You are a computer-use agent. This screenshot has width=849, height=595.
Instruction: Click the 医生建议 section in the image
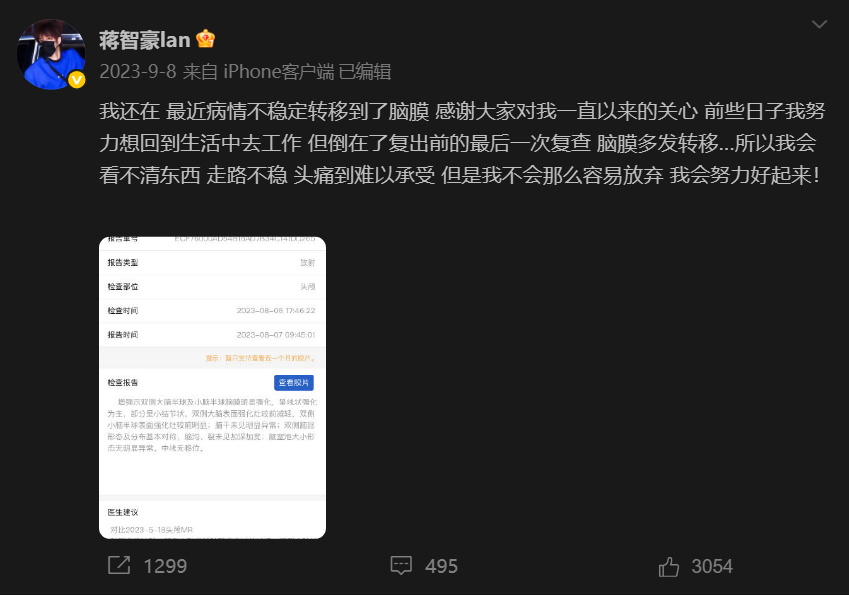[x=123, y=512]
